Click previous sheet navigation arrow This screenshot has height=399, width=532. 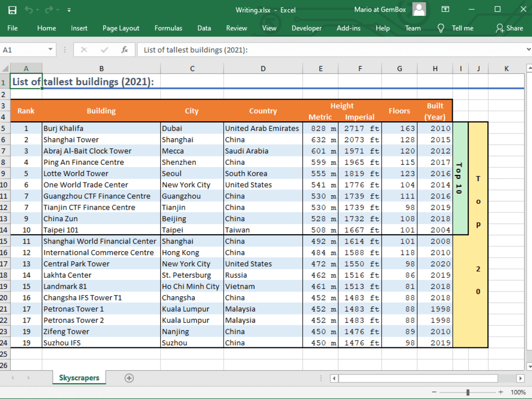click(13, 378)
